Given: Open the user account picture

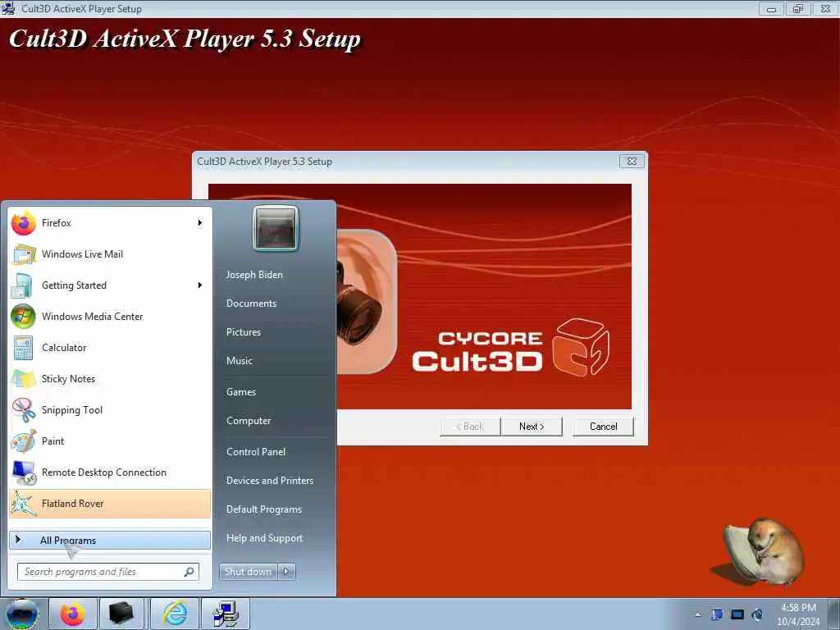Looking at the screenshot, I should (276, 228).
